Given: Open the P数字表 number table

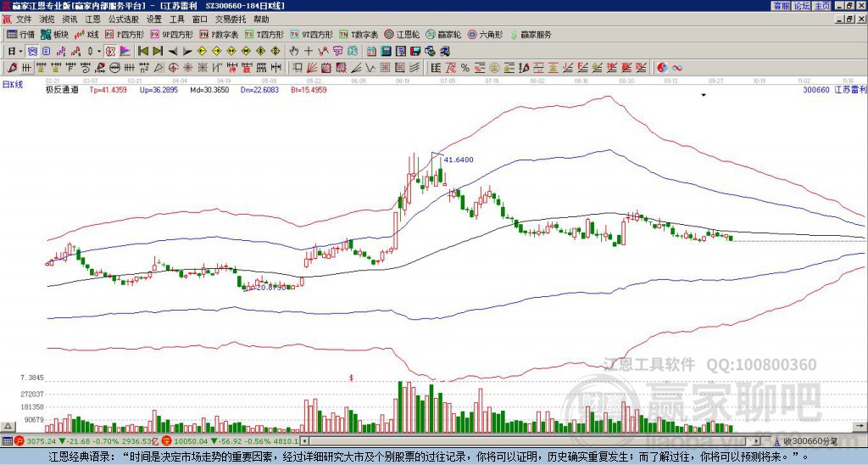Looking at the screenshot, I should tap(219, 34).
